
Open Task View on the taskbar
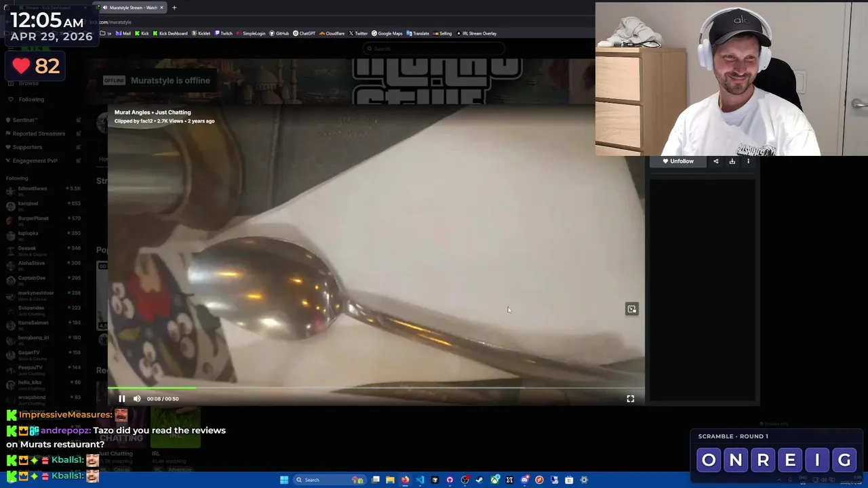375,480
